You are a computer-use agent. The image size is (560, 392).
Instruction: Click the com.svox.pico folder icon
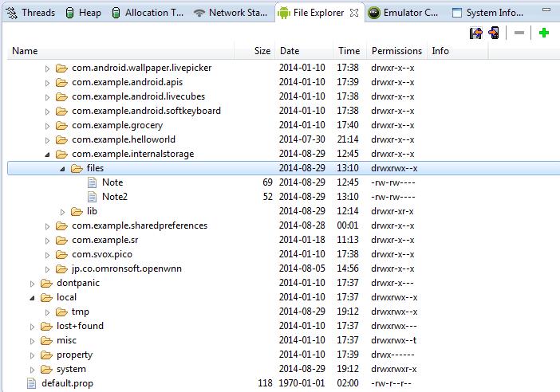(x=61, y=255)
